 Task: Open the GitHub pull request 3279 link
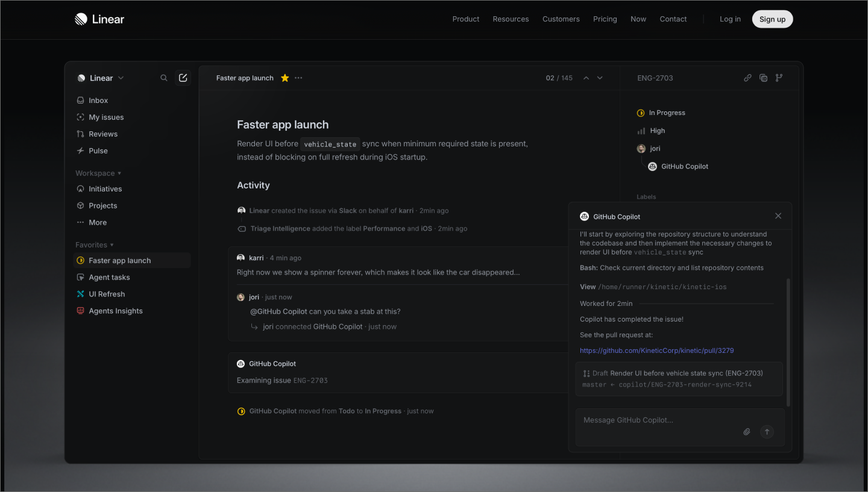(657, 350)
